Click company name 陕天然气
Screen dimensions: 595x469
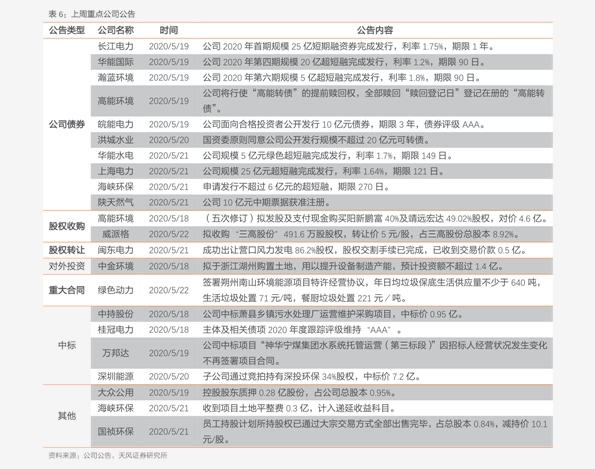[116, 202]
